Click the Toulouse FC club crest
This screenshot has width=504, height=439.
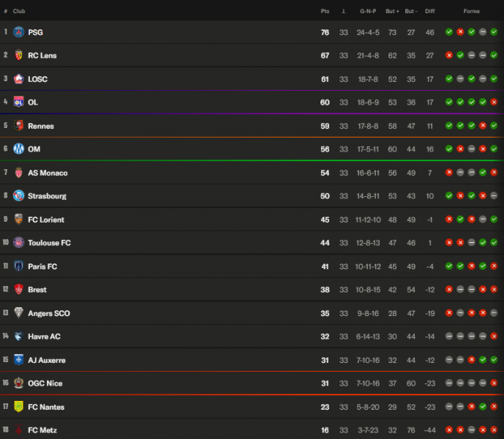(18, 242)
